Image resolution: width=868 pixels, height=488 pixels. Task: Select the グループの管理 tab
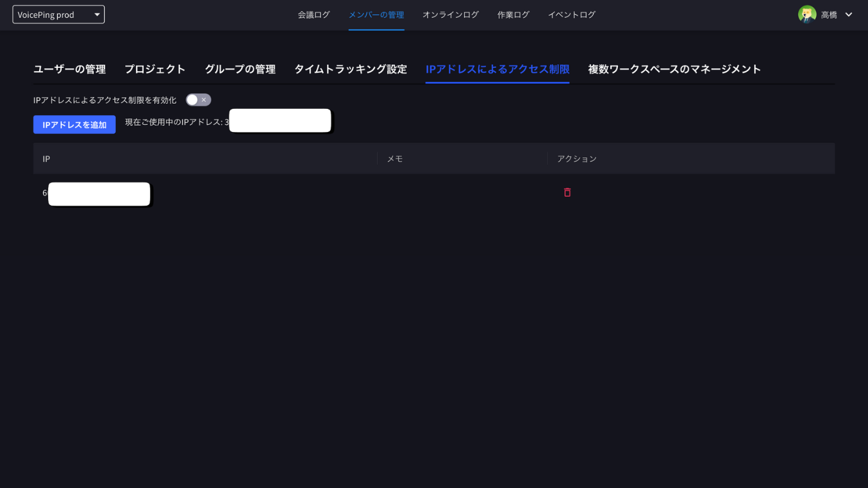pos(240,69)
